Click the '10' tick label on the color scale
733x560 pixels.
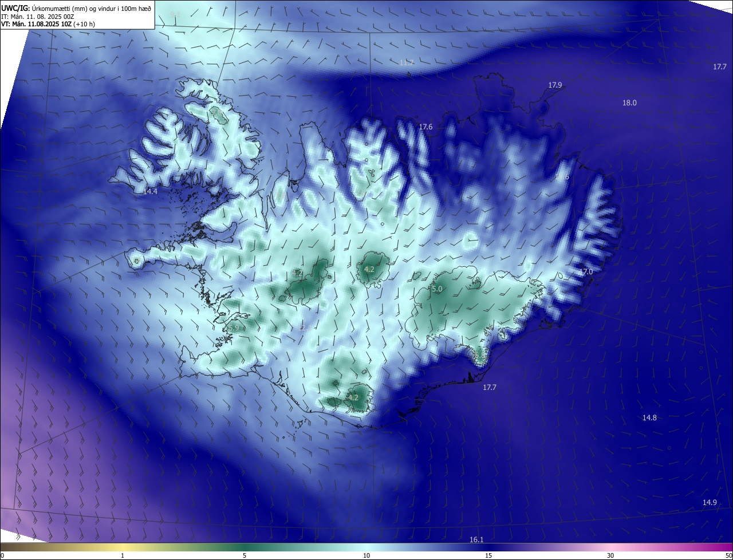pyautogui.click(x=366, y=555)
